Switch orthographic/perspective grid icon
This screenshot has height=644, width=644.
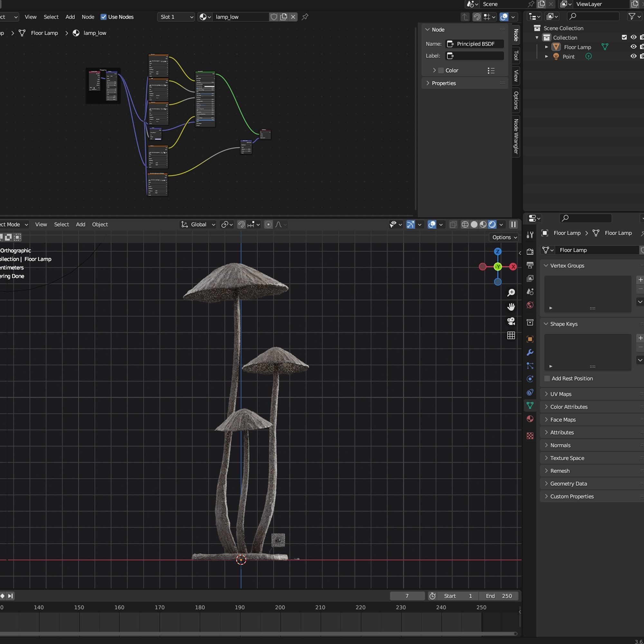point(511,335)
